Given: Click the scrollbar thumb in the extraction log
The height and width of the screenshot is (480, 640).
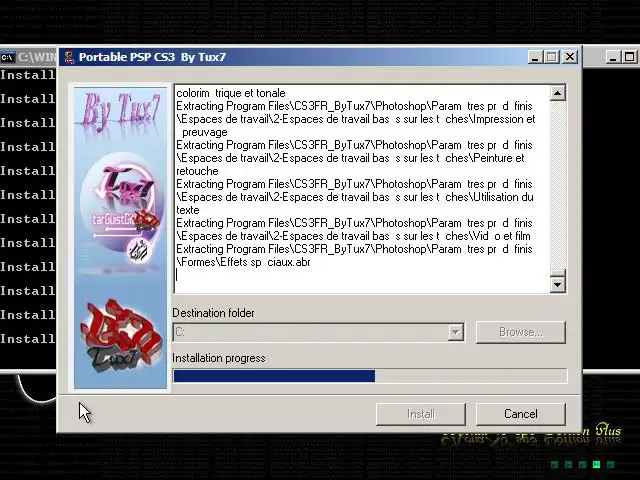Looking at the screenshot, I should point(558,273).
